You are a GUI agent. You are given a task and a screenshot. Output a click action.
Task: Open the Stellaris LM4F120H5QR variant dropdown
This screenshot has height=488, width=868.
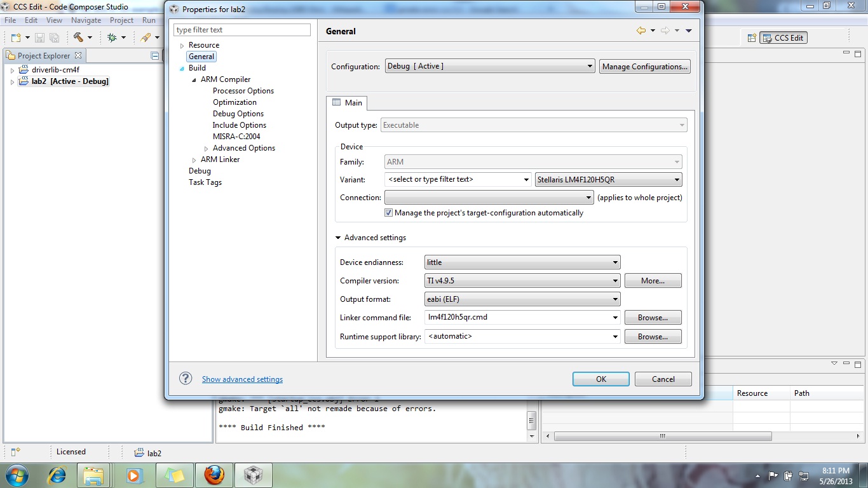pyautogui.click(x=609, y=179)
